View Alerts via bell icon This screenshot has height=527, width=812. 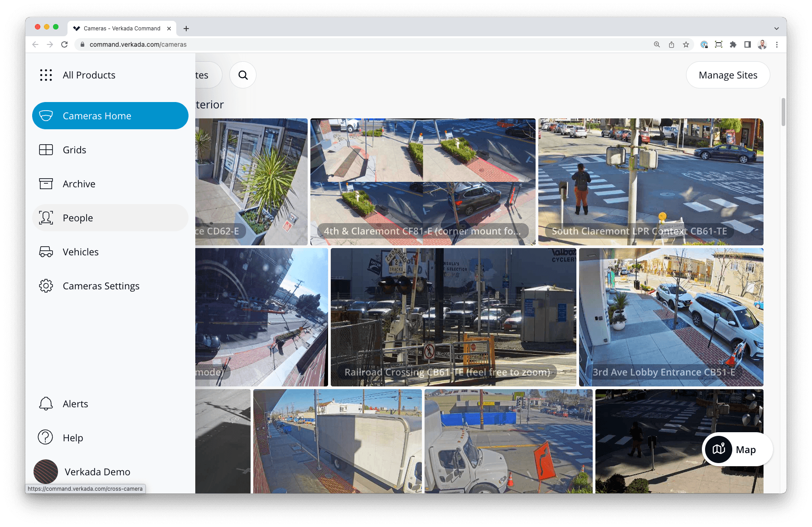46,404
